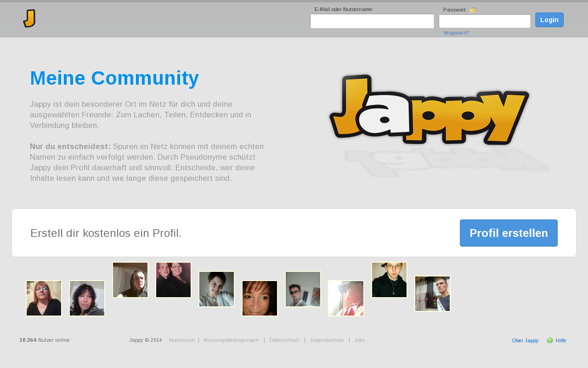Open the Jobs footer link
This screenshot has height=368, width=588.
pyautogui.click(x=360, y=340)
